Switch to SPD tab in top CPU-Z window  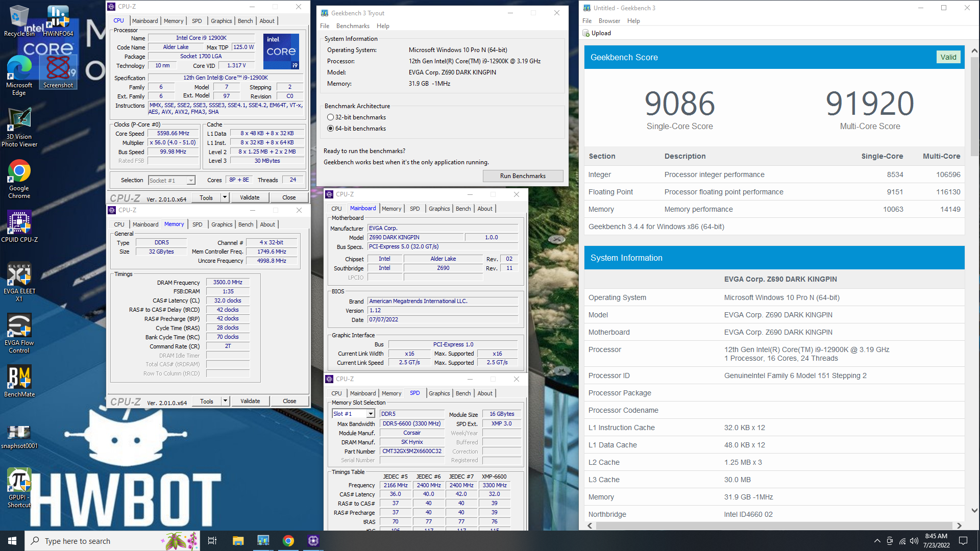197,21
